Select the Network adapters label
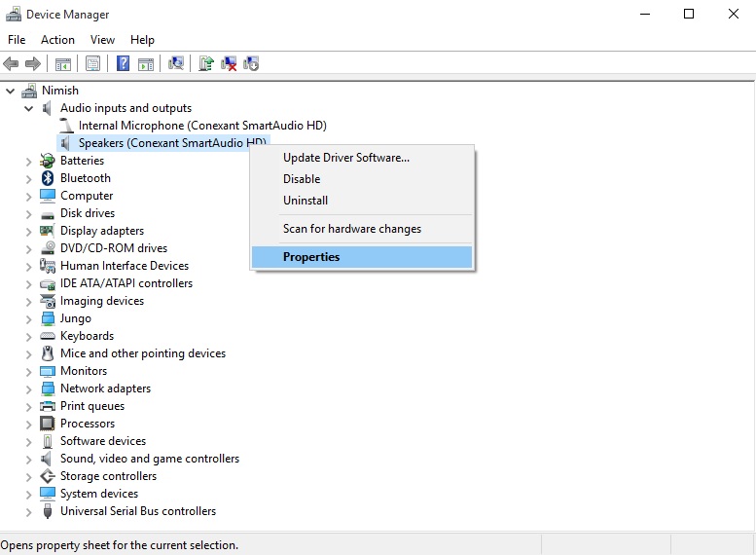756x555 pixels. (105, 388)
